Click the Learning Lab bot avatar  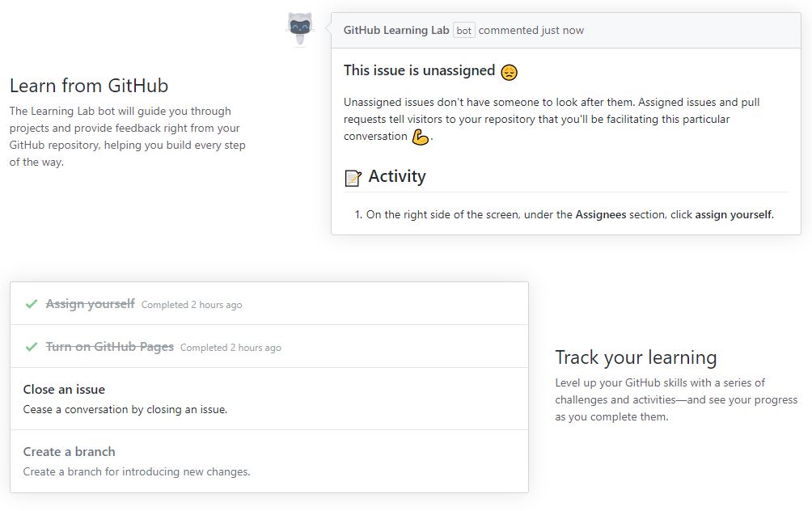(300, 29)
